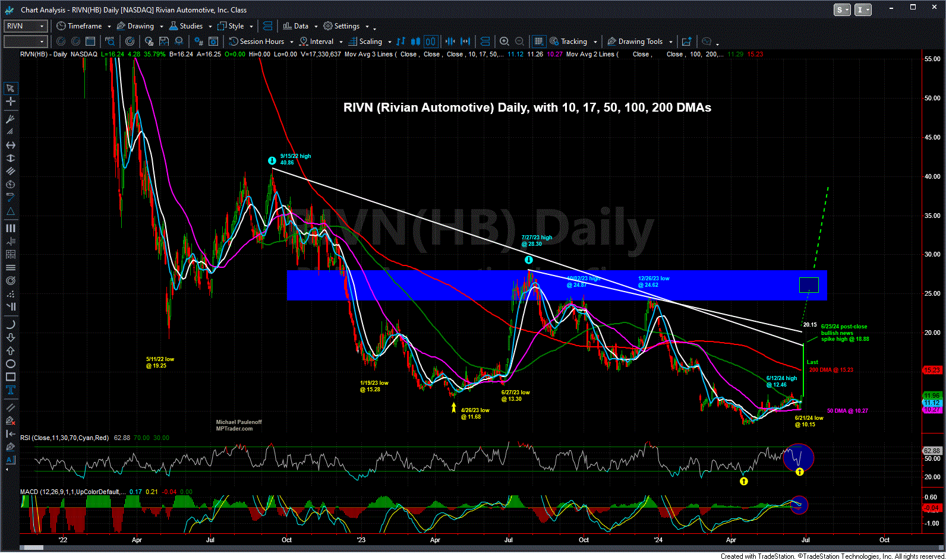Expand the Session Hours dropdown arrow

tap(291, 42)
